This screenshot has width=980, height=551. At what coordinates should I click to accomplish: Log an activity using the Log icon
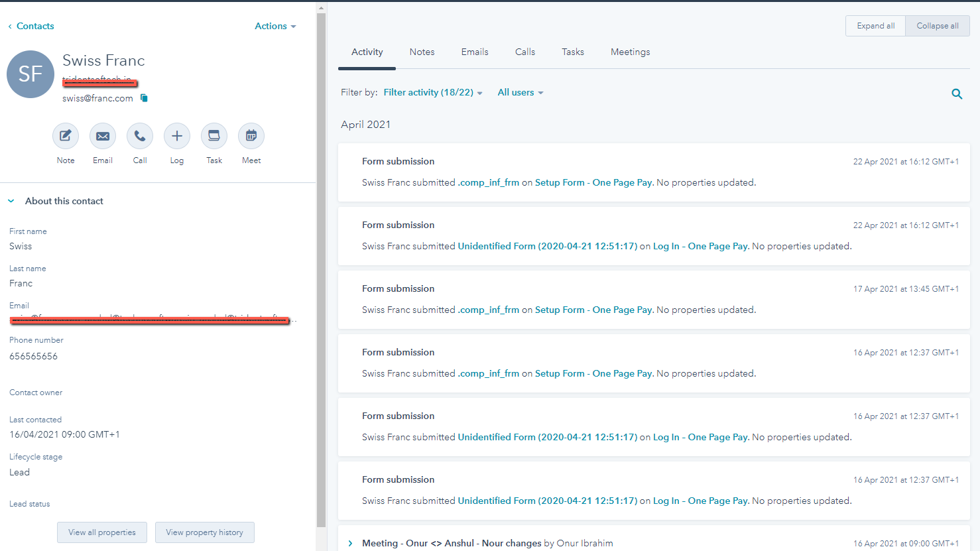click(176, 135)
